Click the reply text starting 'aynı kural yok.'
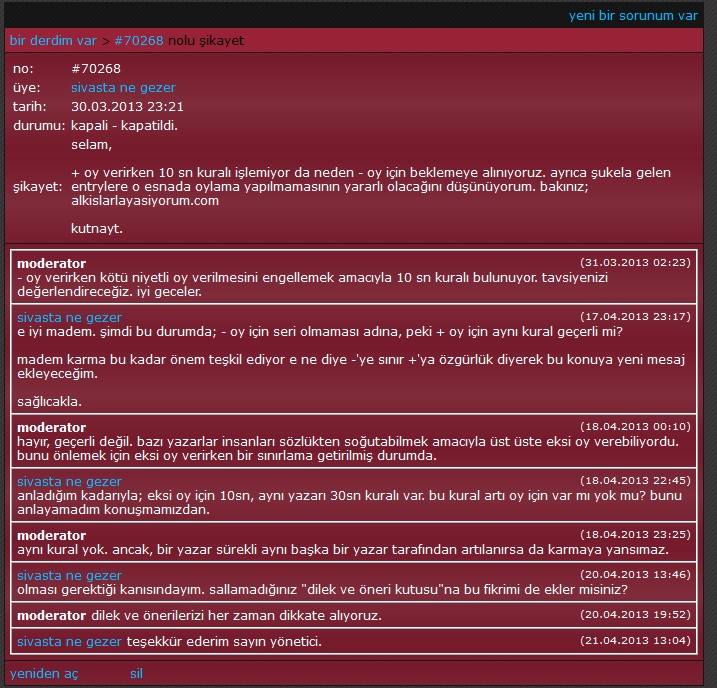Viewport: 717px width, 688px height. coord(343,549)
